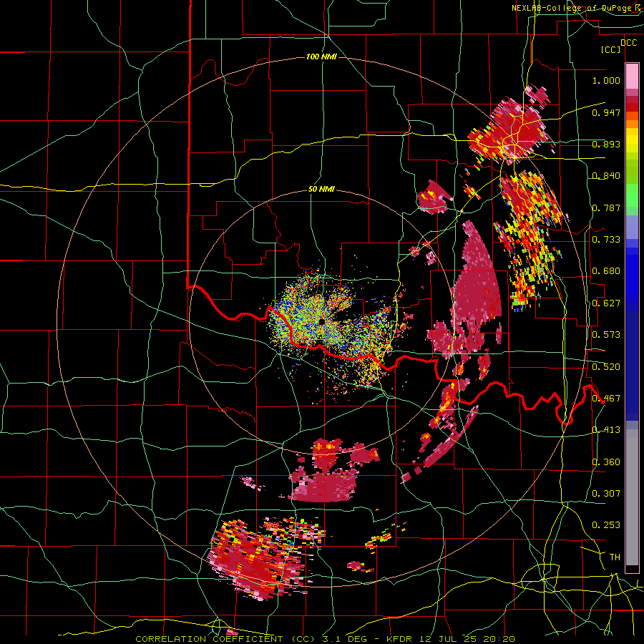644x644 pixels.
Task: Pick the gray lower section of the color bar
Action: pyautogui.click(x=632, y=497)
